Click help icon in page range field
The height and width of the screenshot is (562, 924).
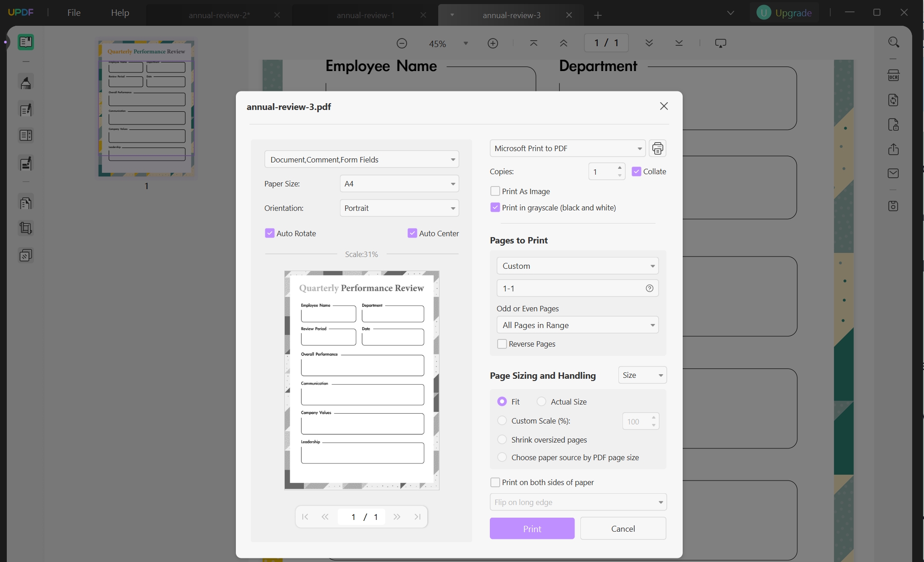[x=649, y=288]
